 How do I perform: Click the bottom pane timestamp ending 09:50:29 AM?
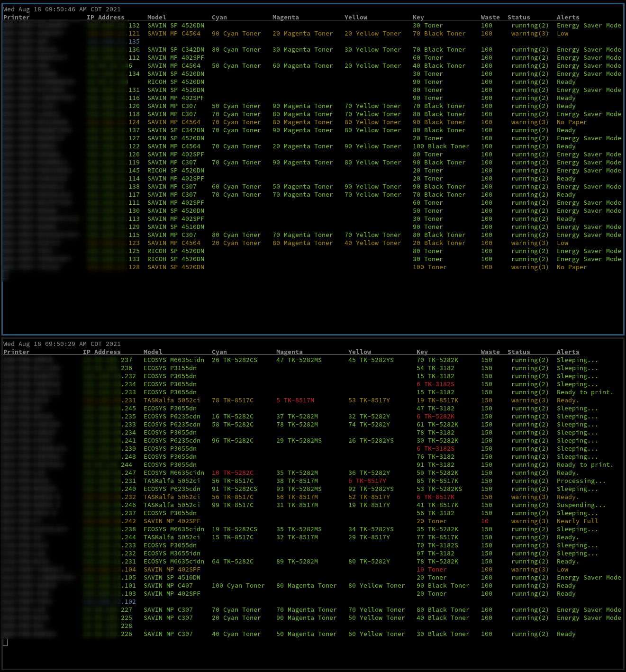(x=62, y=344)
